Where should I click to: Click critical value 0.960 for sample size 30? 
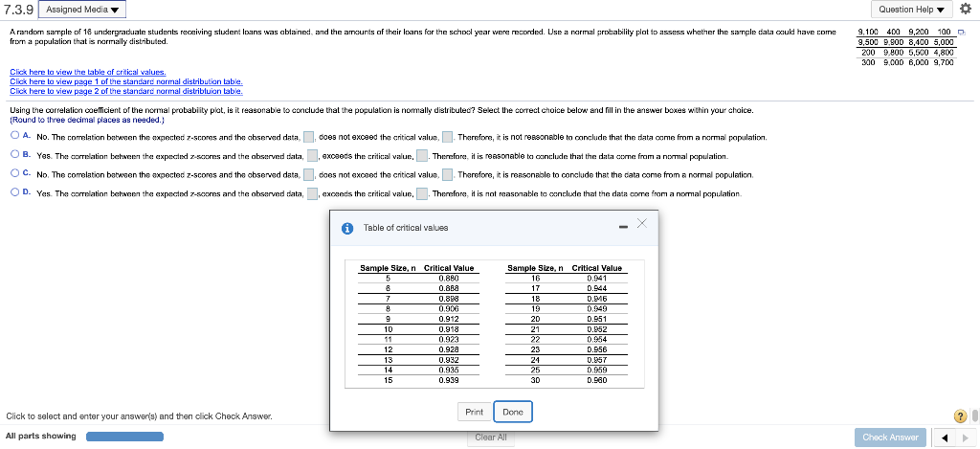[x=597, y=379]
